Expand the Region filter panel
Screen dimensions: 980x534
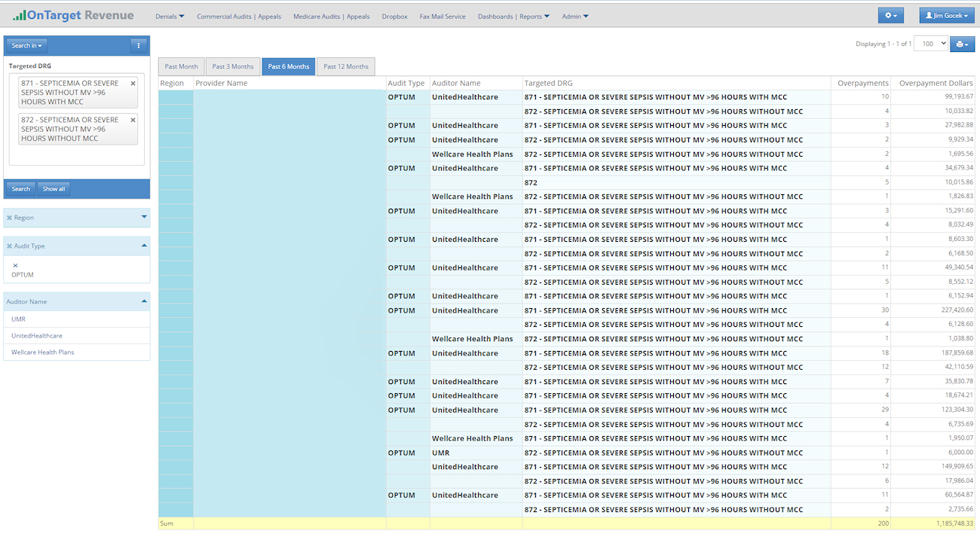(144, 218)
